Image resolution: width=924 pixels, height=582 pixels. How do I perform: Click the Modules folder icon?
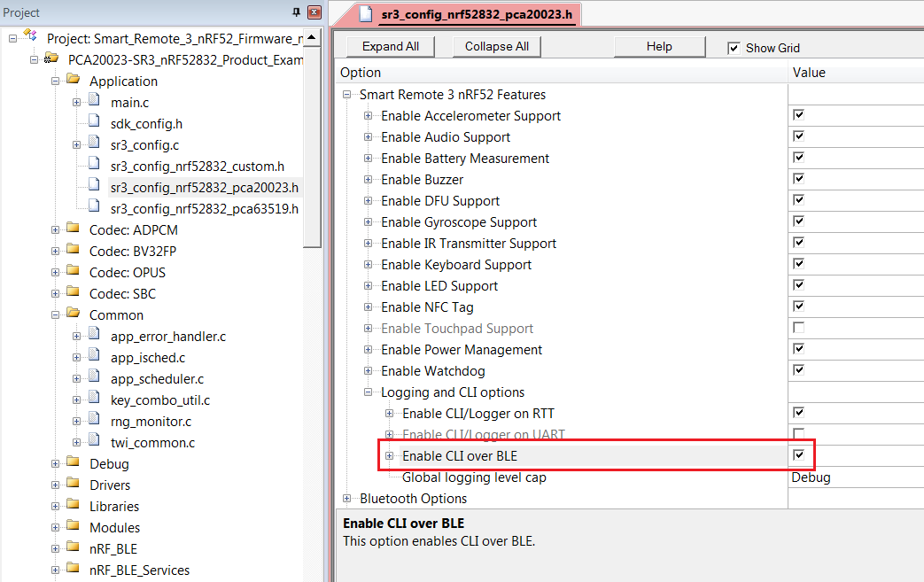pyautogui.click(x=73, y=525)
